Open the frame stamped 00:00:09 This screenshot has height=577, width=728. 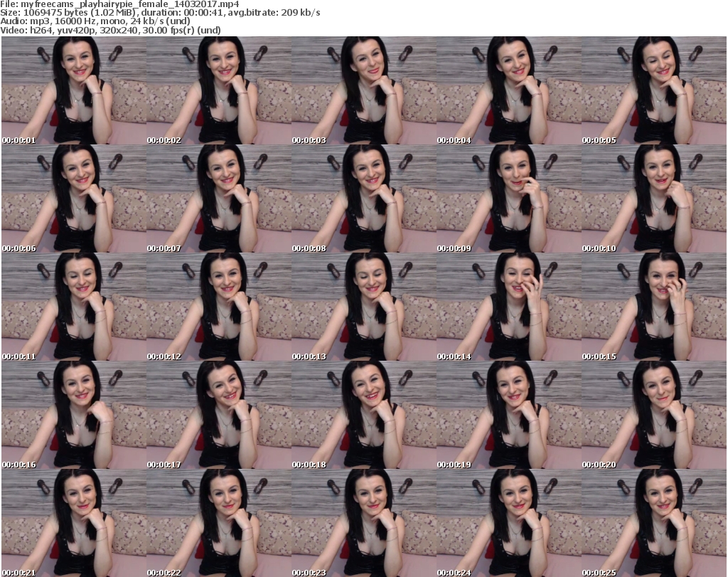(x=509, y=198)
